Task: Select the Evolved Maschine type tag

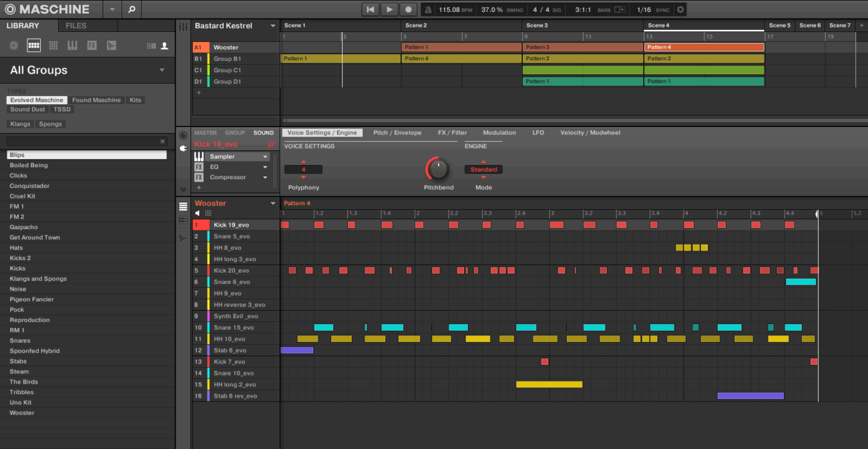Action: [x=37, y=100]
